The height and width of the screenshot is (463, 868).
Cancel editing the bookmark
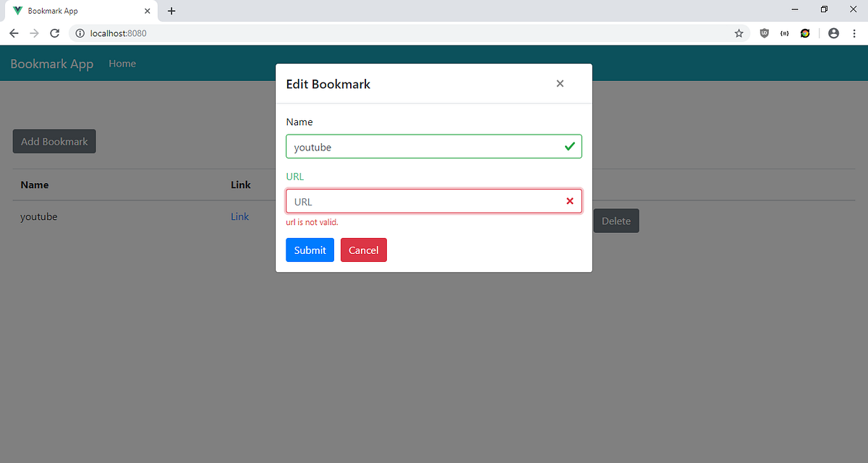coord(363,250)
